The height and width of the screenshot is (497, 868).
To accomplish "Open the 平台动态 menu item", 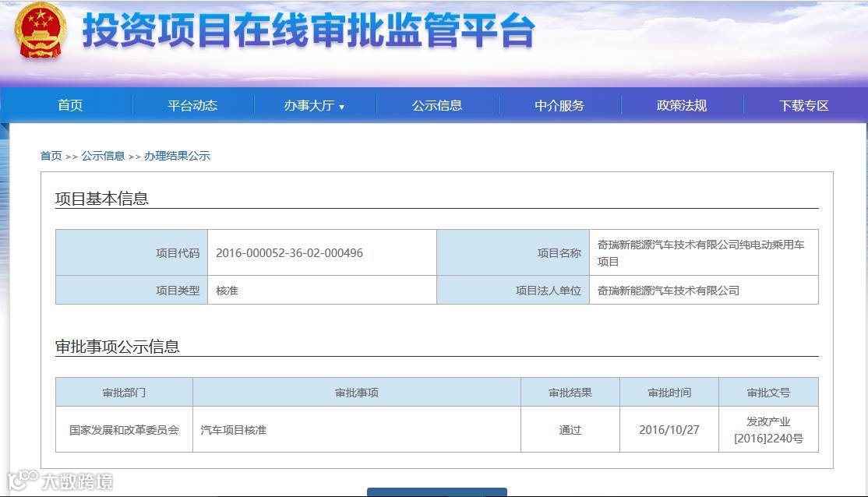I will pos(192,105).
